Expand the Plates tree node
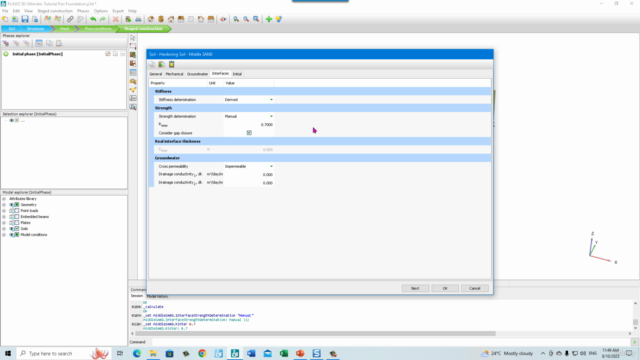Image resolution: width=640 pixels, height=360 pixels. [4, 223]
